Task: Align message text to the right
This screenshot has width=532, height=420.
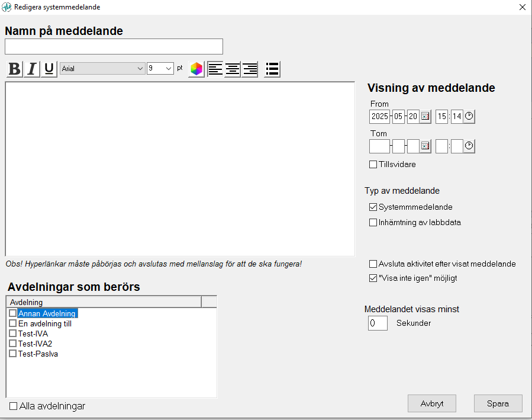Action: pos(250,69)
